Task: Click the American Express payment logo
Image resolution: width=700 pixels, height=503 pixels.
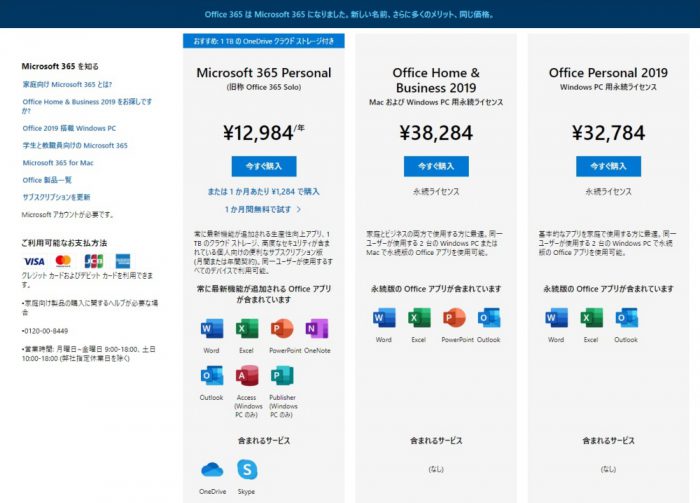Action: coord(123,261)
